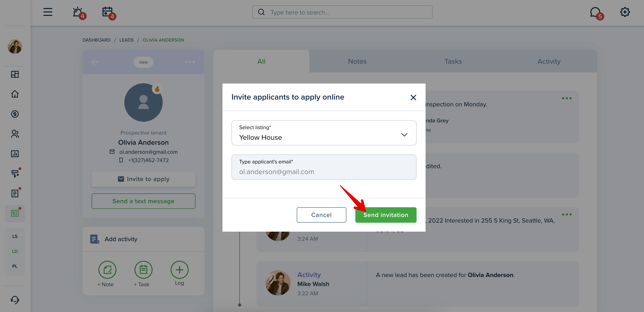Open the hamburger menu icon
The width and height of the screenshot is (644, 312).
click(48, 12)
